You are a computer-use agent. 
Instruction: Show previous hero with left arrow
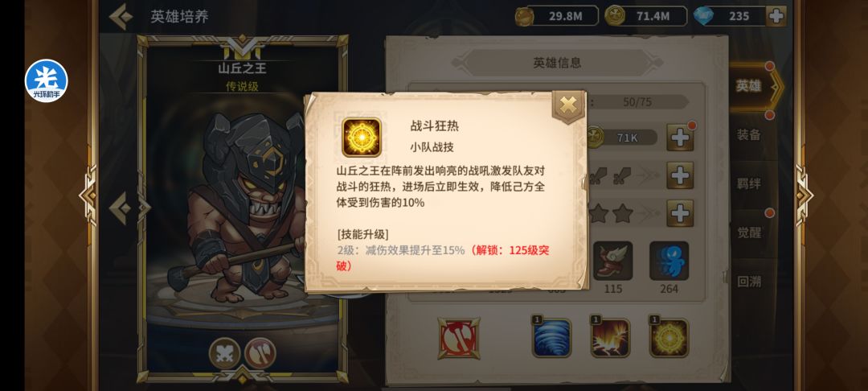coord(121,209)
